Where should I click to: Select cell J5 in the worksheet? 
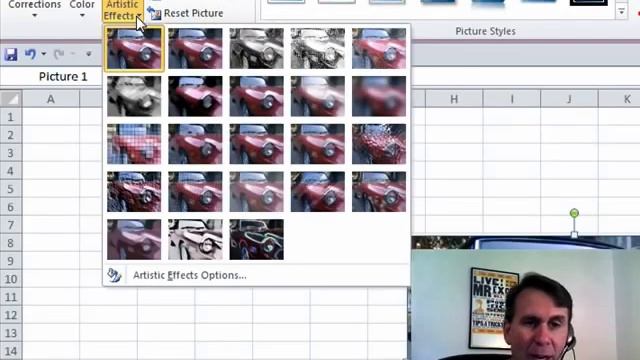tap(569, 189)
